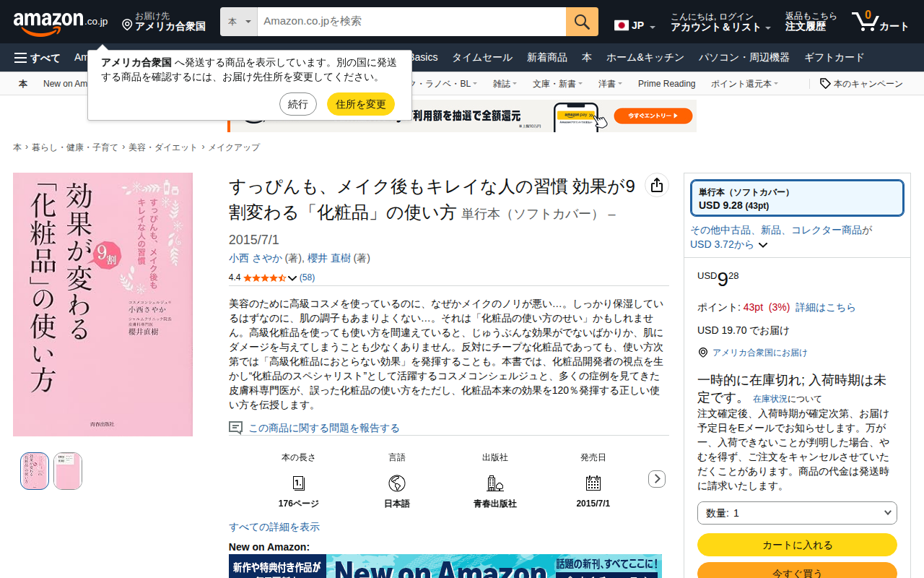924x578 pixels.
Task: Click the delivery location pin icon in header
Action: coord(127,25)
